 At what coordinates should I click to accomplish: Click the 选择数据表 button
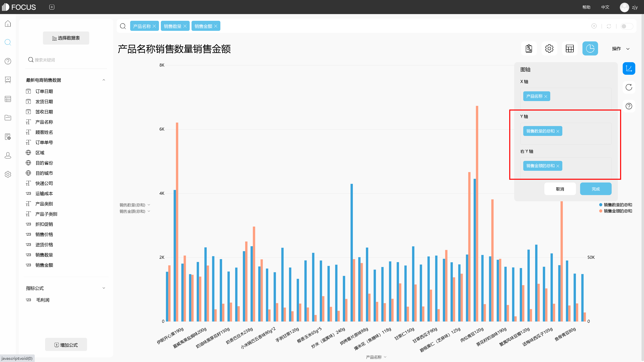pyautogui.click(x=66, y=38)
